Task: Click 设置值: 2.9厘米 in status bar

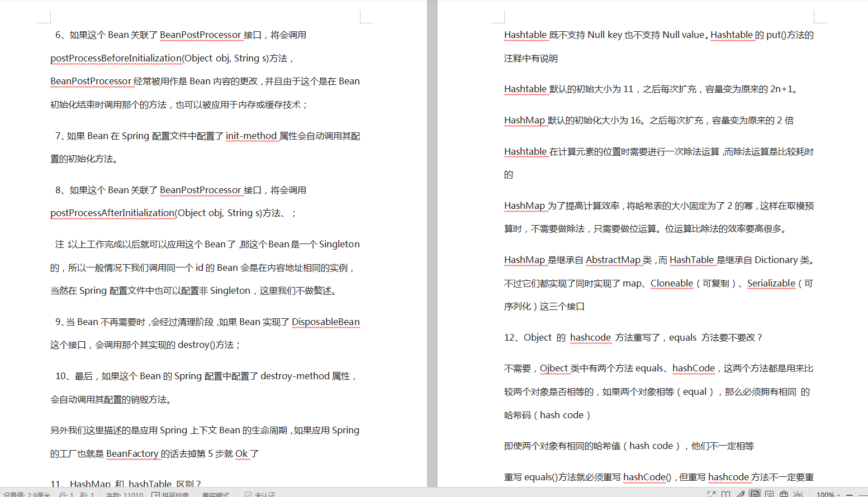Action: 26,495
